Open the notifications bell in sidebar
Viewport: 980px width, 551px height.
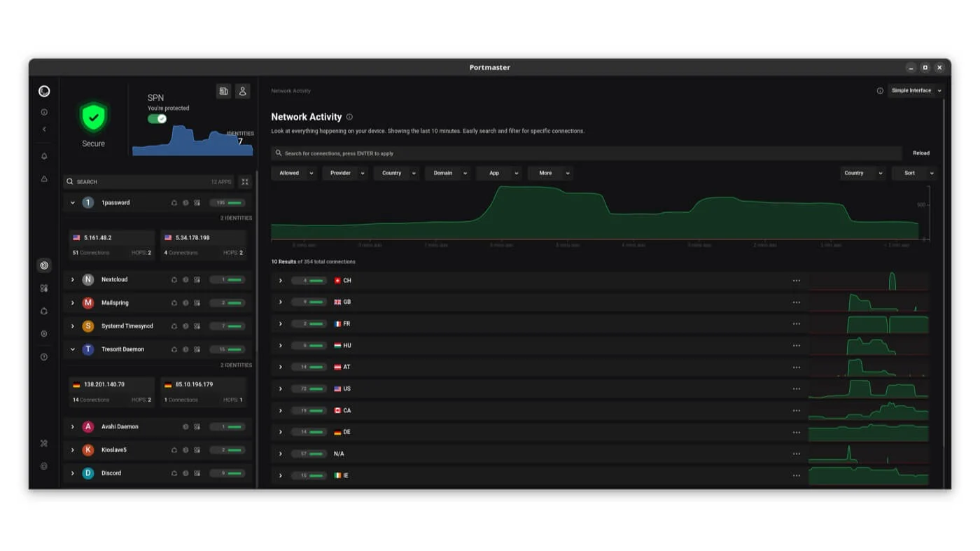click(x=44, y=156)
